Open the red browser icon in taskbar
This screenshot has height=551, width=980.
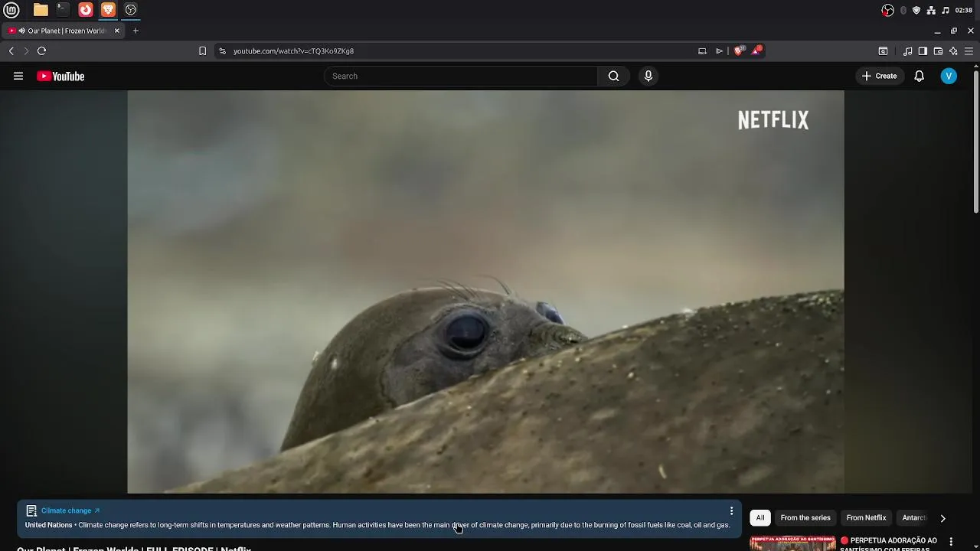tap(86, 10)
